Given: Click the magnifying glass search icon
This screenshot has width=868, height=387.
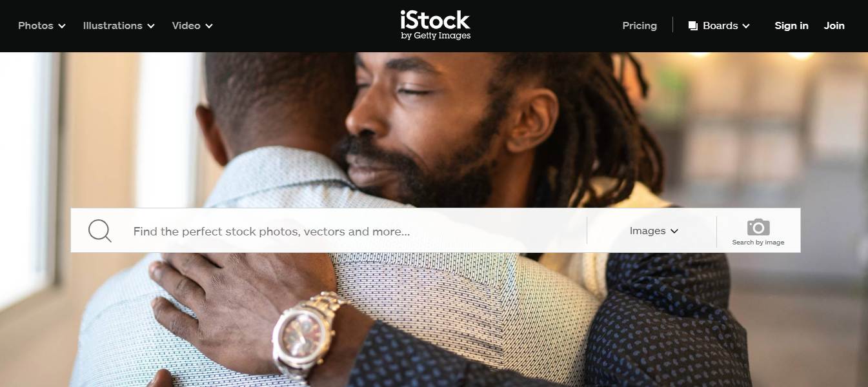Looking at the screenshot, I should pyautogui.click(x=100, y=230).
